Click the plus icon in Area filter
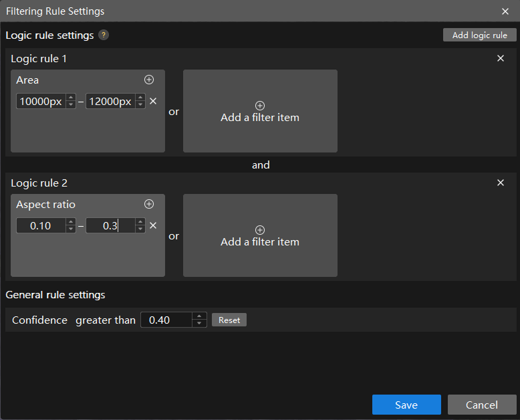Screen dimensions: 520x420 coord(149,80)
